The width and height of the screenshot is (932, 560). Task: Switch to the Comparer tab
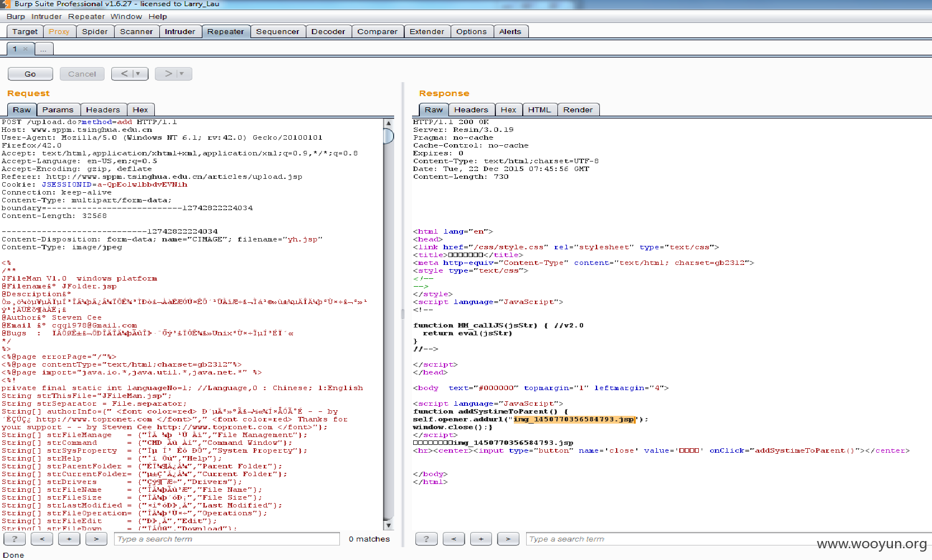point(377,31)
